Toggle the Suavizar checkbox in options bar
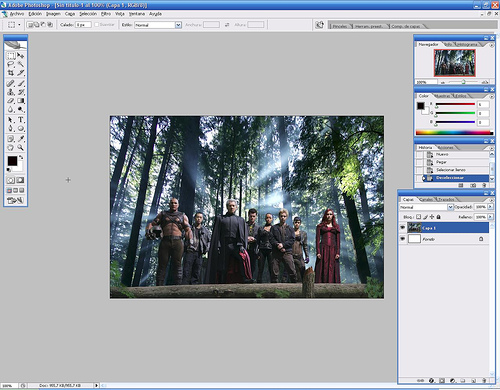Viewport: 500px width, 390px height. click(97, 25)
